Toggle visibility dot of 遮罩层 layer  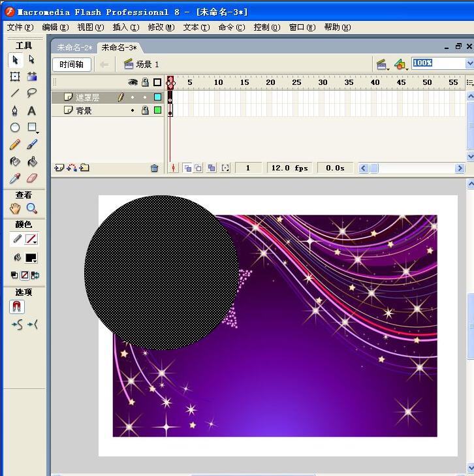(x=133, y=97)
